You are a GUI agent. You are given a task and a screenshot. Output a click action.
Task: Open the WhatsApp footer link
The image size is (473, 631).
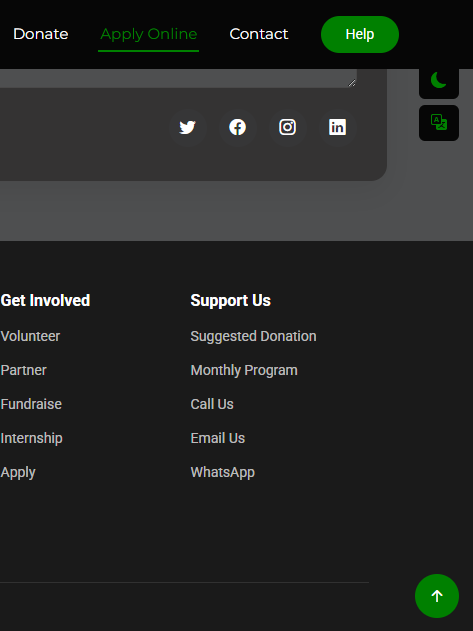(222, 472)
